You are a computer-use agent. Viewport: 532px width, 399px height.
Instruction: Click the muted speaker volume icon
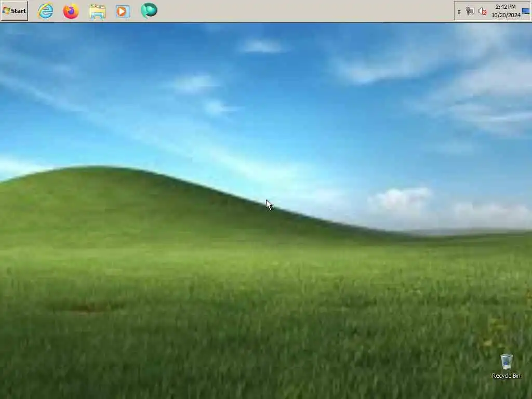pyautogui.click(x=482, y=11)
